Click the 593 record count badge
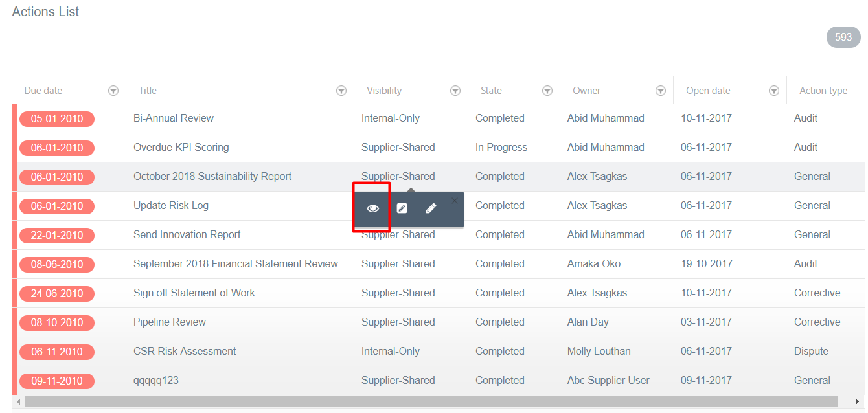This screenshot has height=413, width=868. point(843,37)
